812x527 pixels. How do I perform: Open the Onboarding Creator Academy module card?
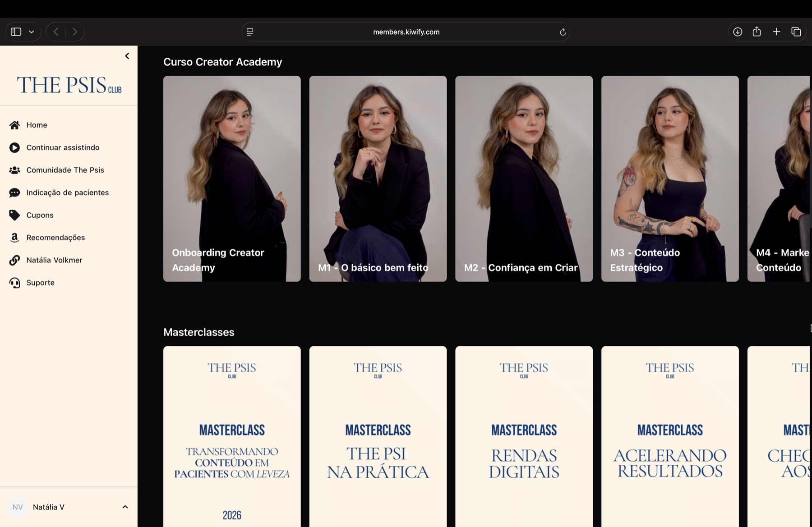click(232, 179)
